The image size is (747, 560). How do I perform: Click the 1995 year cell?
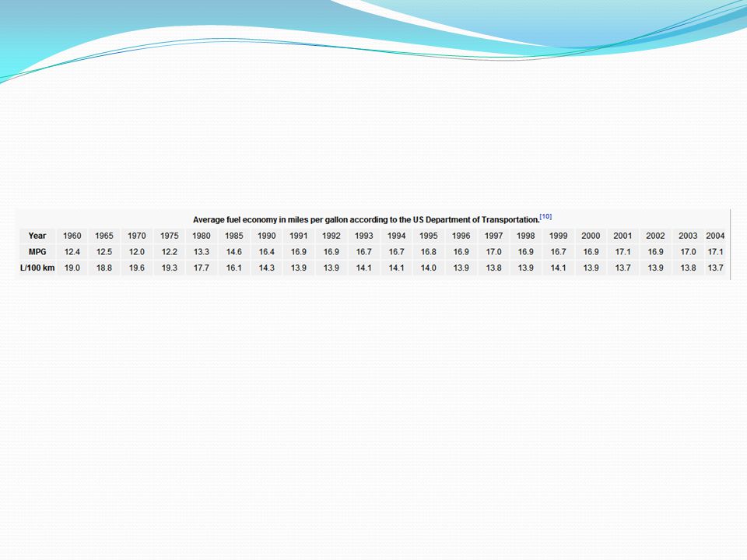428,236
